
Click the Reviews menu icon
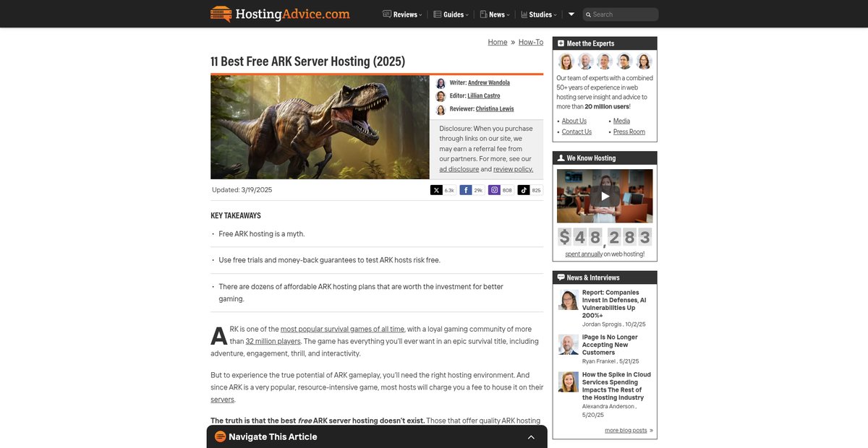pyautogui.click(x=387, y=14)
